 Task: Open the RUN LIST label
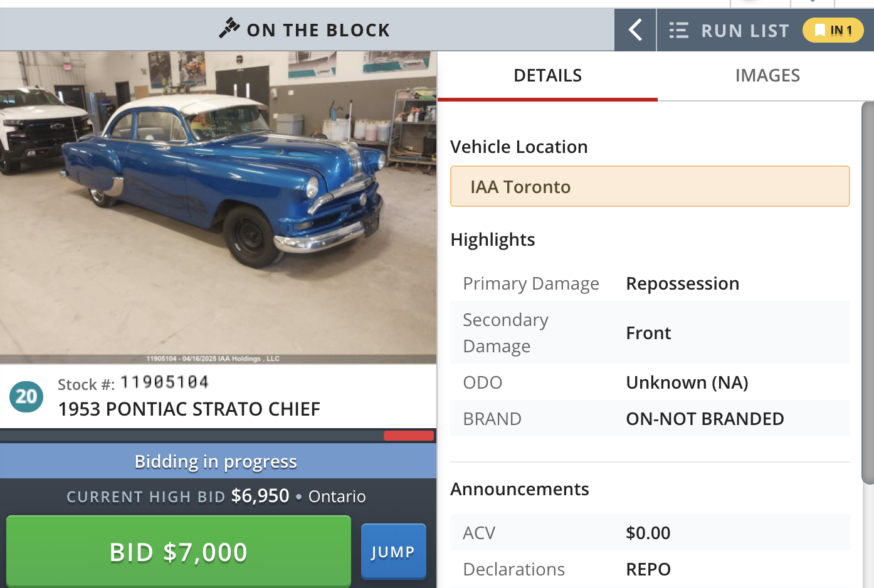pos(745,31)
